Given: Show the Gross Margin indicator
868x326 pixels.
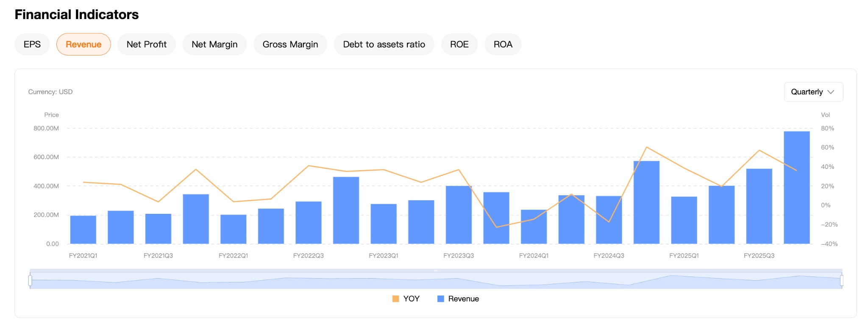Looking at the screenshot, I should tap(290, 44).
